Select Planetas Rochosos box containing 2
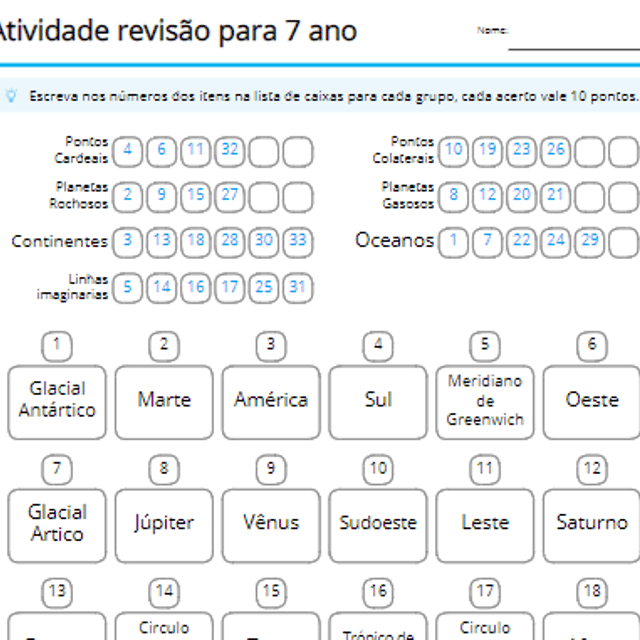 (x=128, y=197)
